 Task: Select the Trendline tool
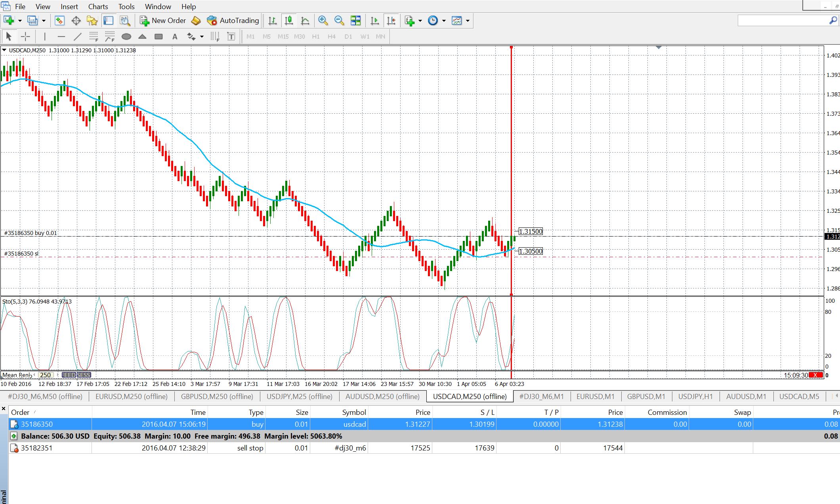coord(77,37)
